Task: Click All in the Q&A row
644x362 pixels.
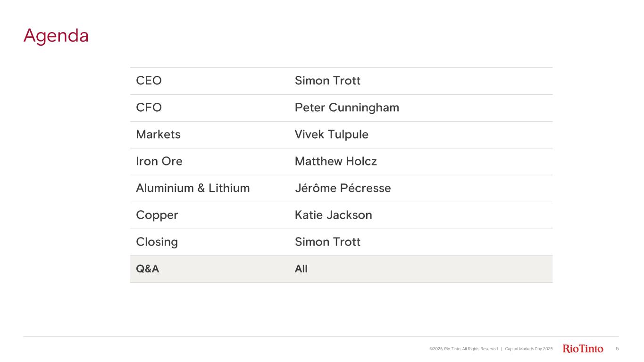Action: click(301, 269)
